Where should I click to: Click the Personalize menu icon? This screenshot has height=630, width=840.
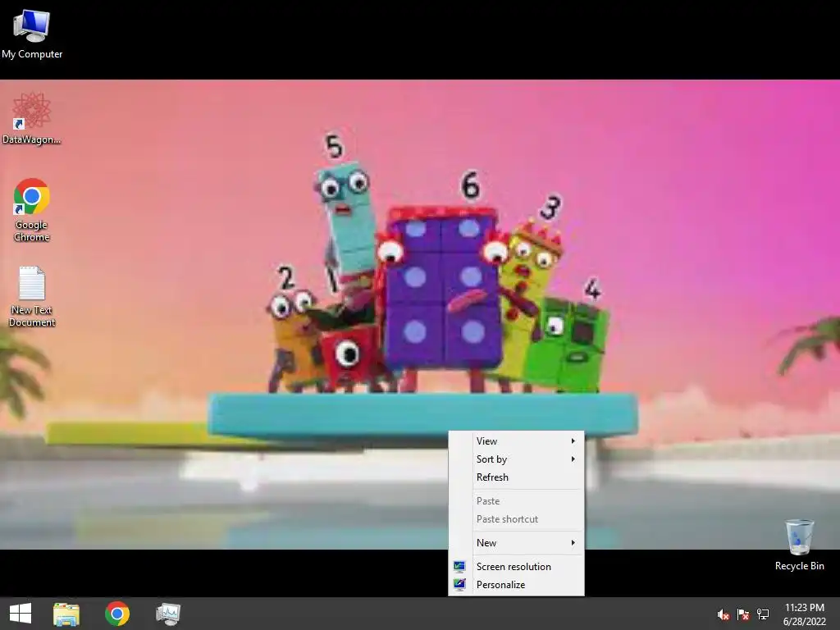coord(459,584)
